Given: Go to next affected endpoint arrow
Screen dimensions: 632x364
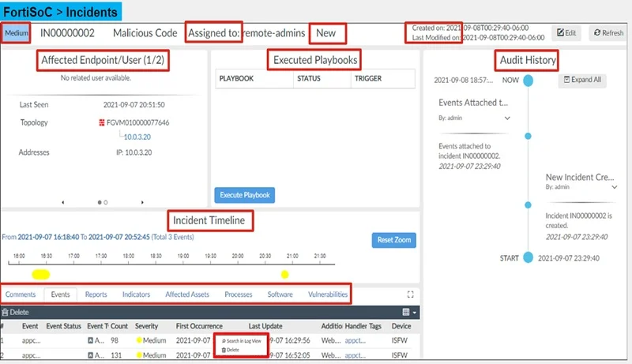Looking at the screenshot, I should point(142,202).
